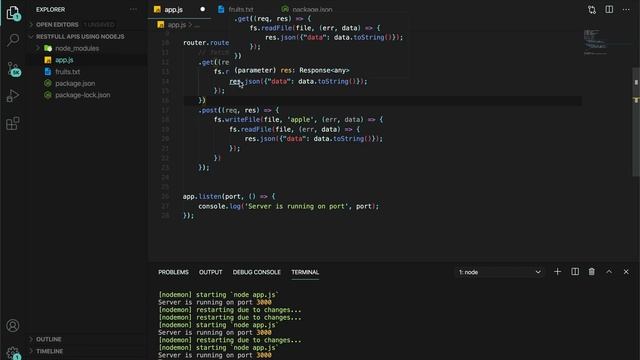
Task: Open the Problems panel tab
Action: (173, 272)
